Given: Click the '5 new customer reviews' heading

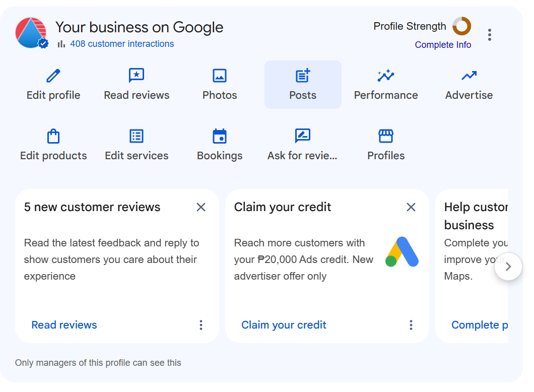Looking at the screenshot, I should click(x=92, y=207).
